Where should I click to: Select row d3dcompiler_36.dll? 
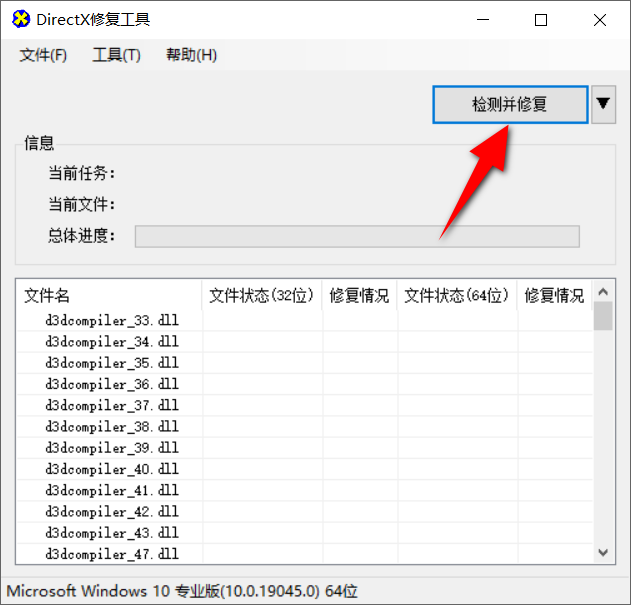[x=305, y=384]
